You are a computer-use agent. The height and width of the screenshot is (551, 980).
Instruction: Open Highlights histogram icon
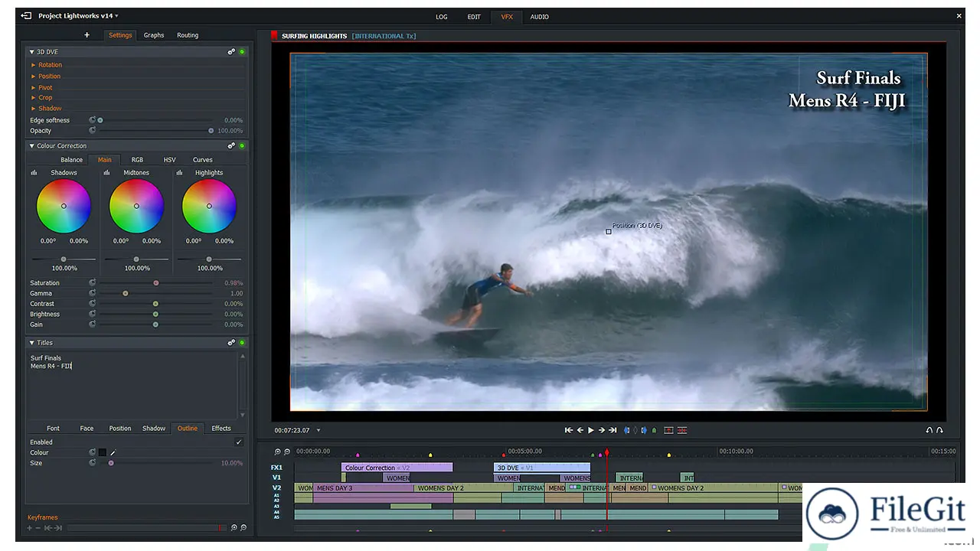[x=179, y=173]
